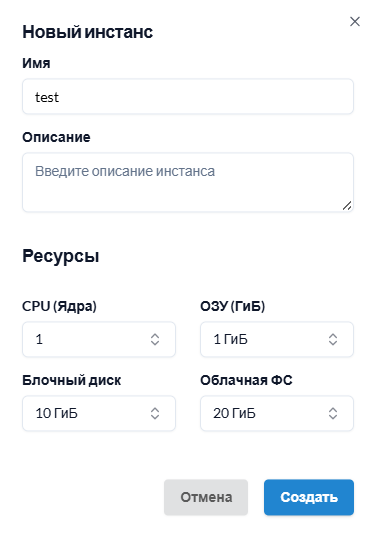377x533 pixels.
Task: Click the Описание field label
Action: point(56,137)
